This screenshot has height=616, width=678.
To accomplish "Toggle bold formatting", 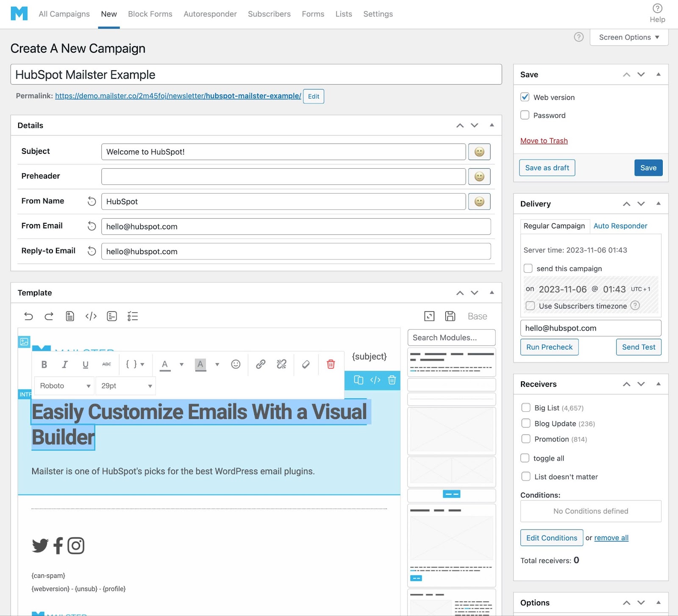I will click(x=44, y=364).
